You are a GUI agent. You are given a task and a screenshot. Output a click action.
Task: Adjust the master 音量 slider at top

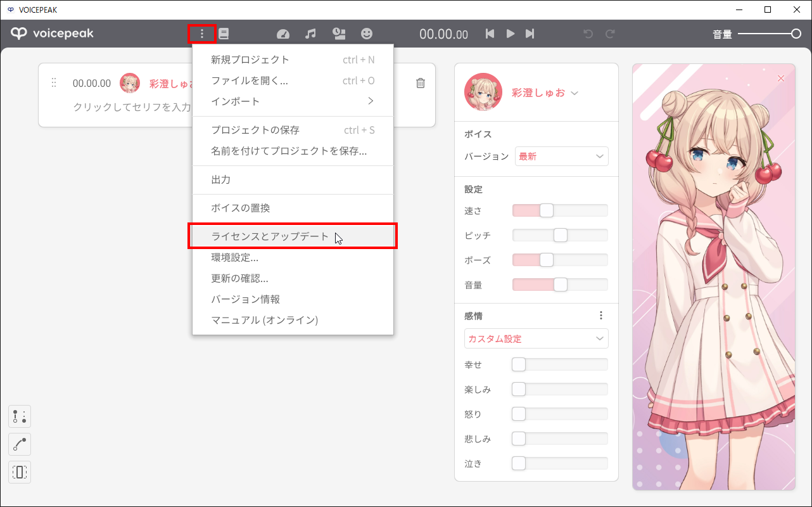pyautogui.click(x=770, y=34)
